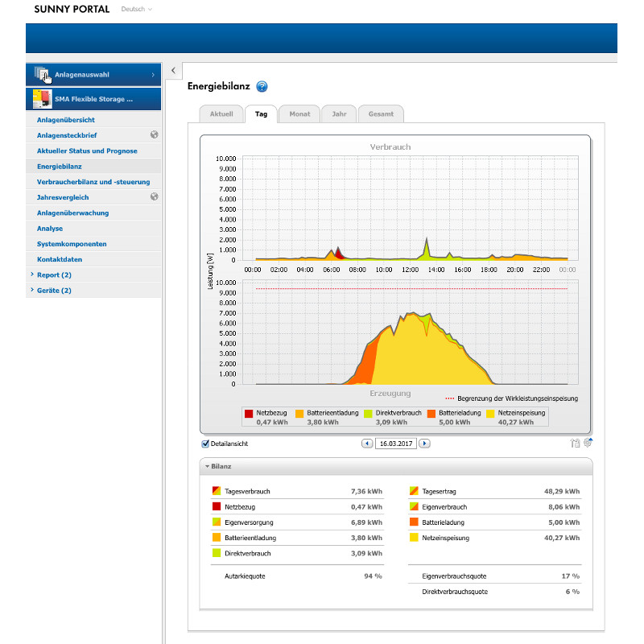This screenshot has width=644, height=644.
Task: Open the chart settings gear icon
Action: tap(588, 442)
